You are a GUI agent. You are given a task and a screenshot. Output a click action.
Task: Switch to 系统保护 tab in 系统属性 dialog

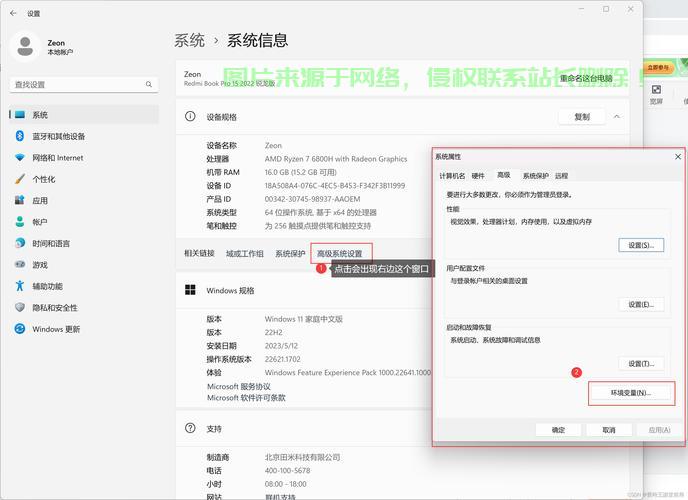[535, 176]
